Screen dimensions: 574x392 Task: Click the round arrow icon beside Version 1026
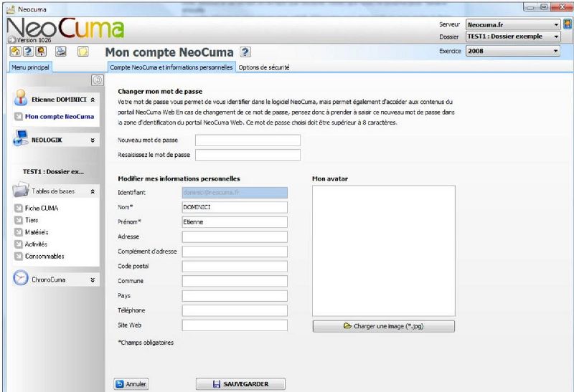click(12, 40)
